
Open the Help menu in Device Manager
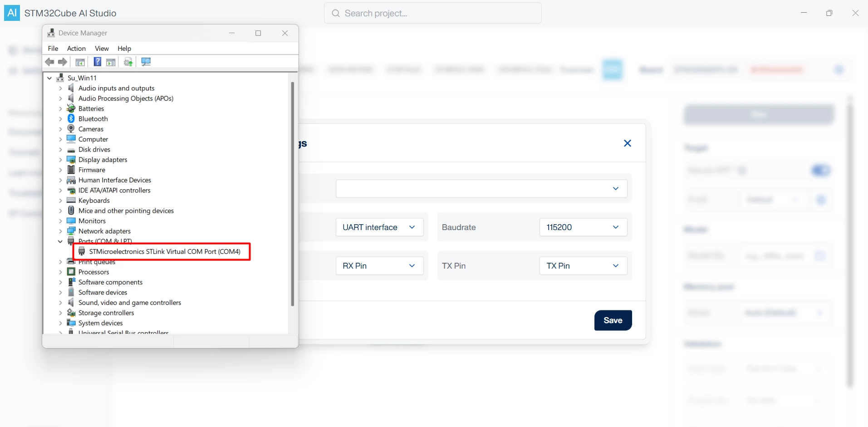124,49
